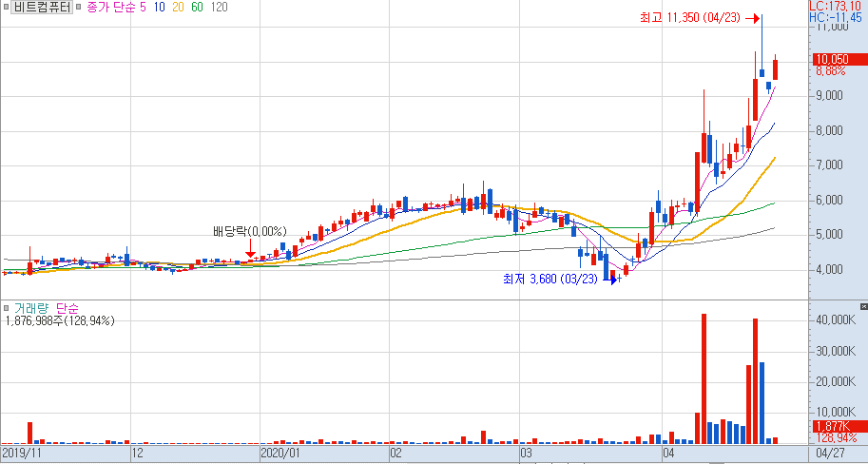Click the 1,876,988주(128.94%) volume readout
This screenshot has height=464, width=868.
59,320
